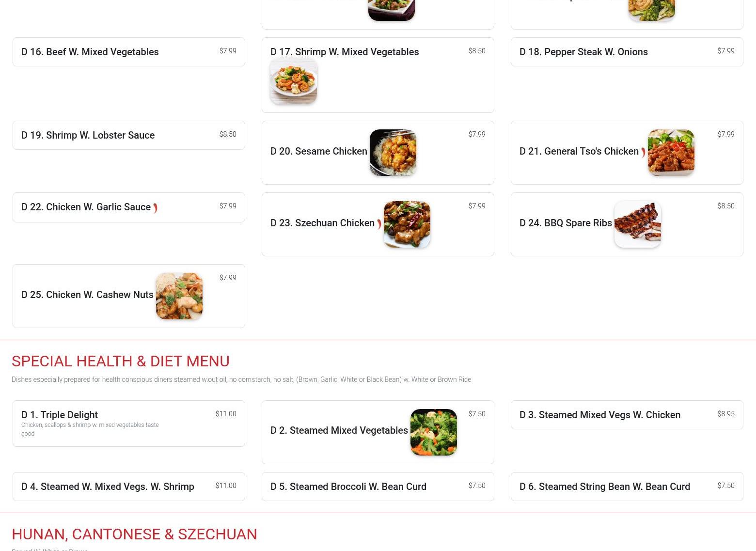Image resolution: width=756 pixels, height=551 pixels.
Task: Click the Hunan, Cantonese & Szechuan heading
Action: [x=134, y=534]
